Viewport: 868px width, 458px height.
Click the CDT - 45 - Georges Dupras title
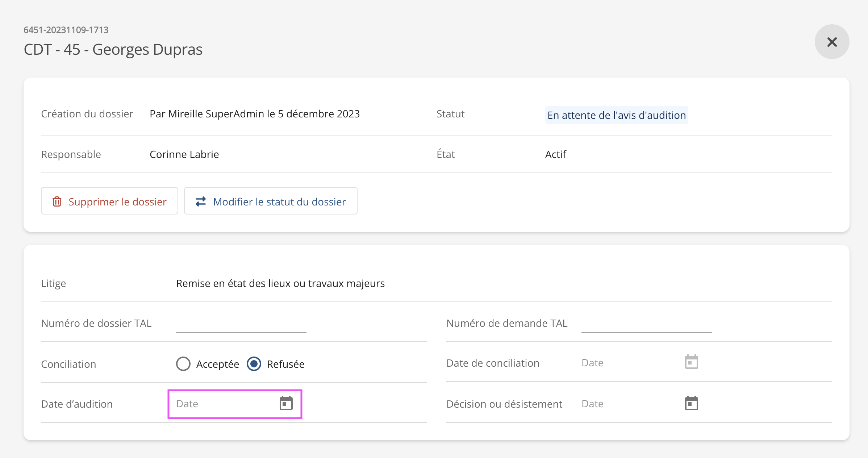point(113,50)
